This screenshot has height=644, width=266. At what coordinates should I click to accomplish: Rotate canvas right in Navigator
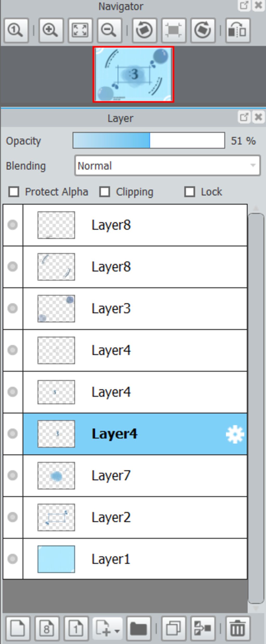coord(203,30)
